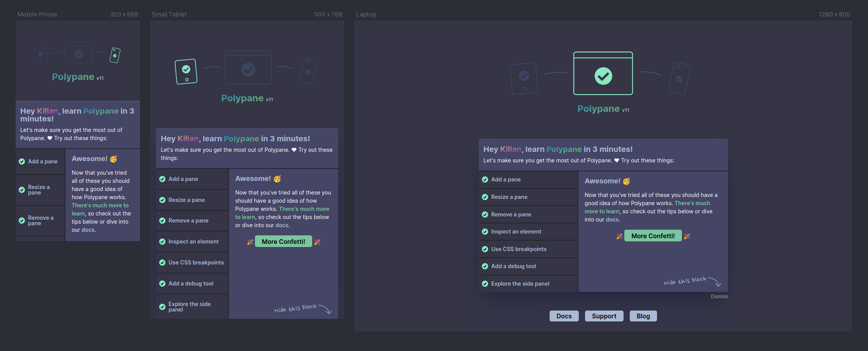The width and height of the screenshot is (868, 351).
Task: Open the docs link in Mobile Phone pane text
Action: click(88, 230)
